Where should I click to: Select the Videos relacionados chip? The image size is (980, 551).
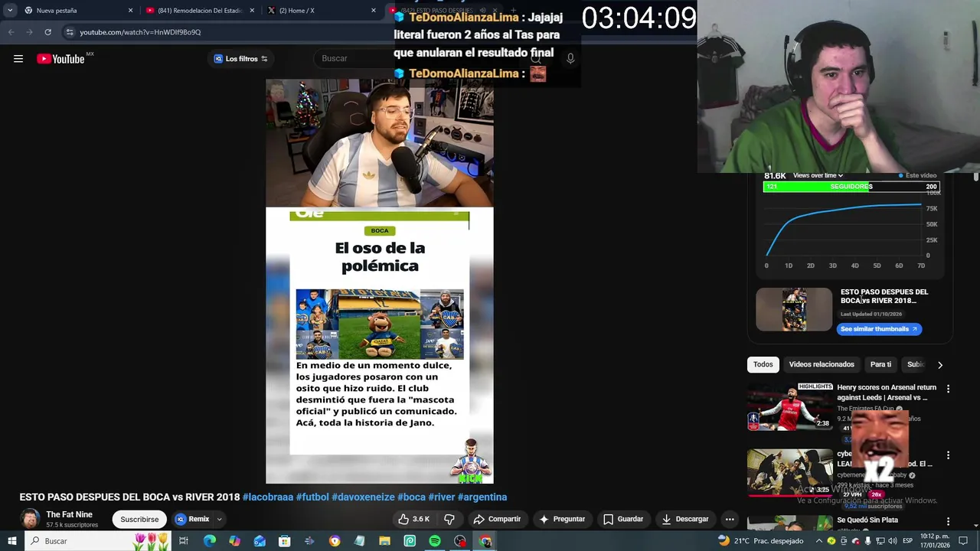tap(822, 364)
